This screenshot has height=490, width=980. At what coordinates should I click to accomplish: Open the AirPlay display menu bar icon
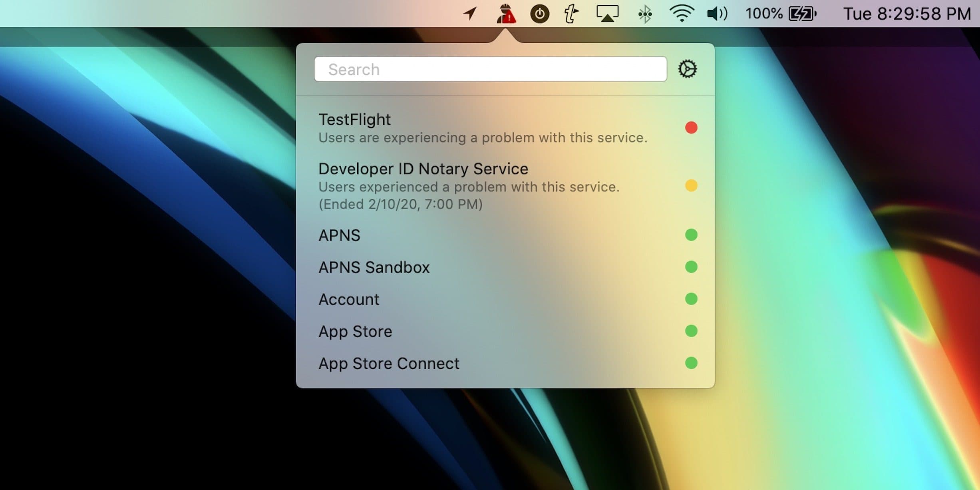click(607, 14)
